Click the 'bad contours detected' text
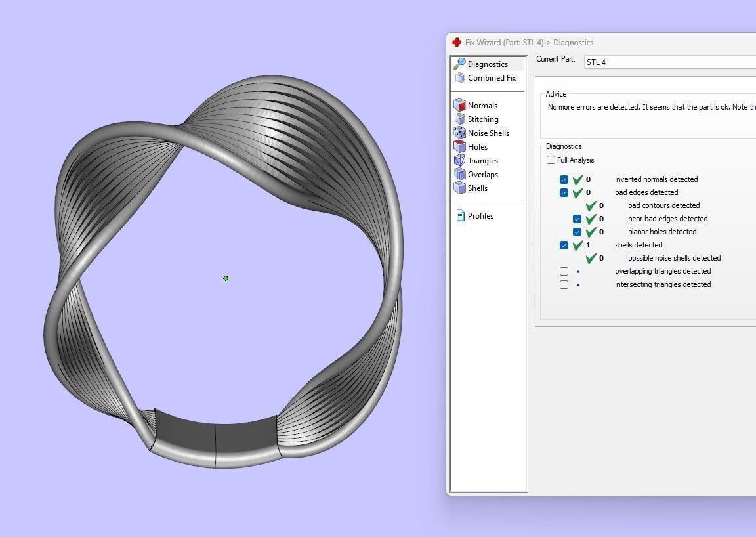 tap(663, 205)
